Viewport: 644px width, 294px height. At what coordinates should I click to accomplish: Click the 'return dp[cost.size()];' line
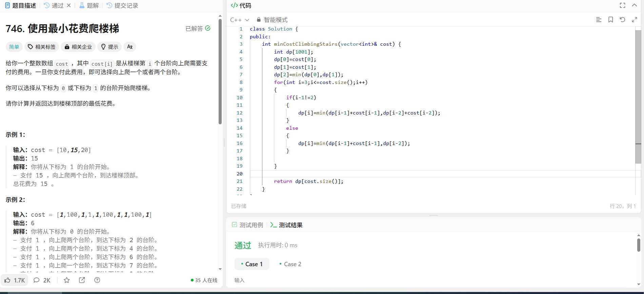(x=308, y=181)
